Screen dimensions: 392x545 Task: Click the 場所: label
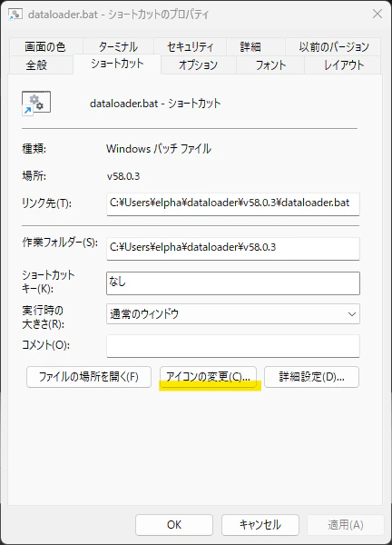click(x=34, y=176)
